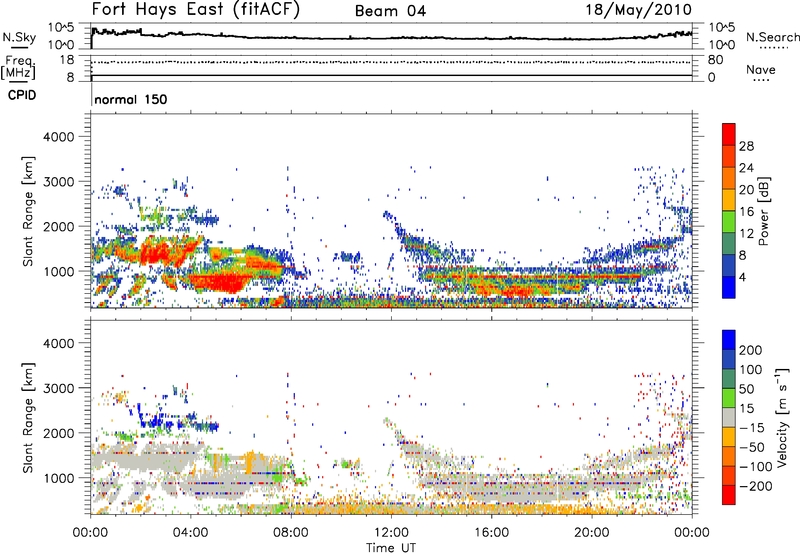Click the red top segment of Power colorbar
This screenshot has width=800, height=554.
click(729, 134)
